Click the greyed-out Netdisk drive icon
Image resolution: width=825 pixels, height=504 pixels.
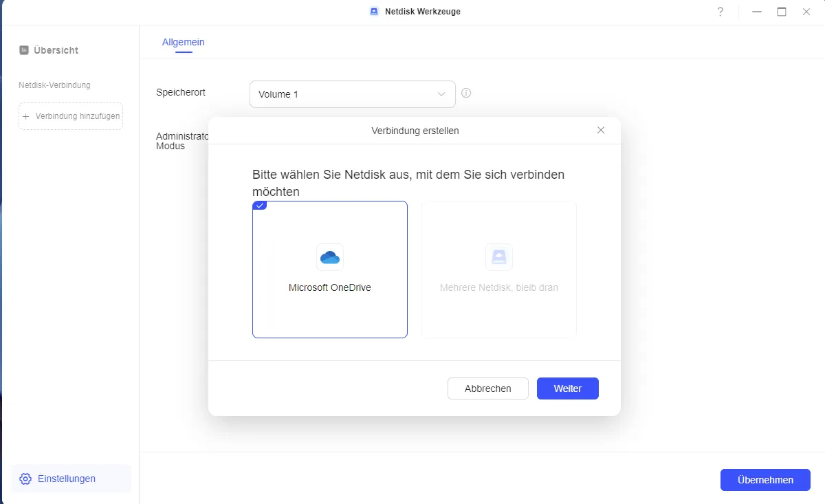[x=499, y=257]
